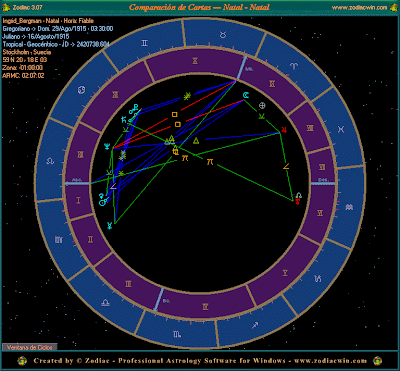The image size is (400, 371).
Task: Click the 'Stockholm, Suecia' location text
Action: coord(27,52)
